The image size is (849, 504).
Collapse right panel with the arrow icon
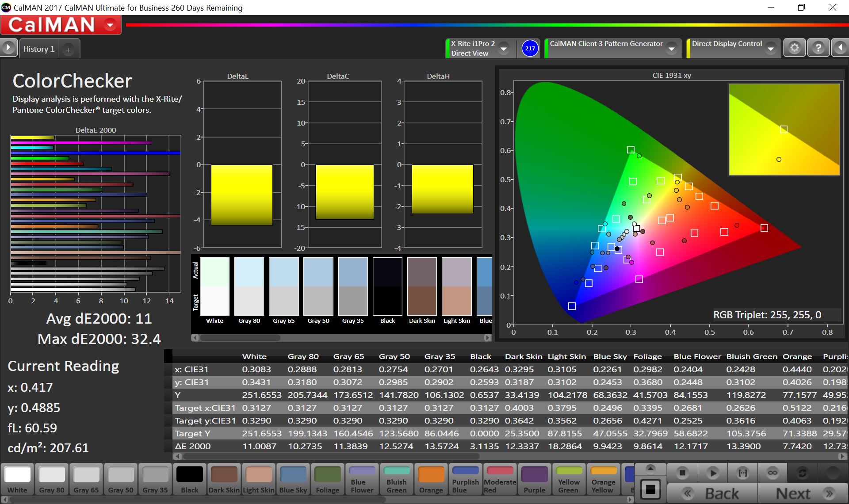pos(840,48)
